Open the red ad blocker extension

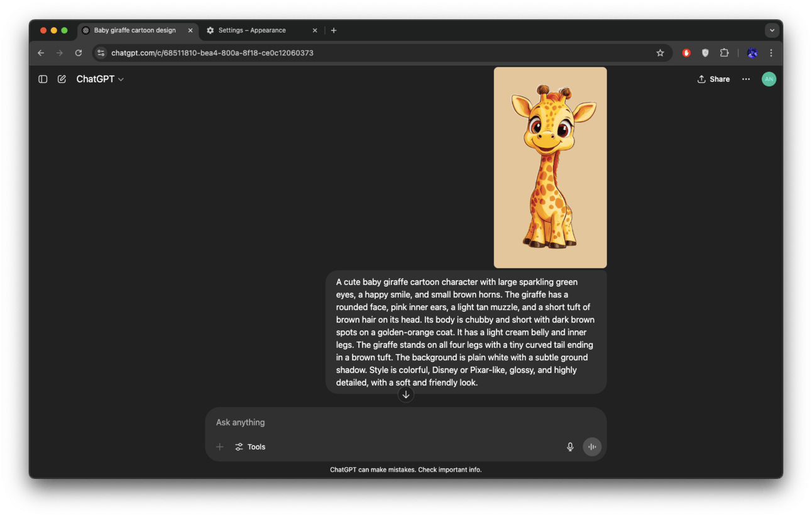686,53
